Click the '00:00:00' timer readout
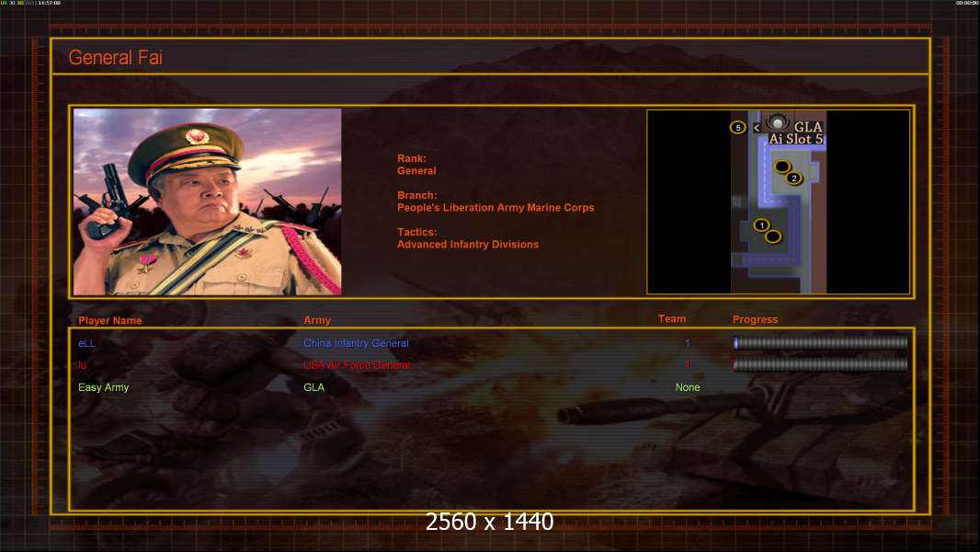 pos(967,3)
